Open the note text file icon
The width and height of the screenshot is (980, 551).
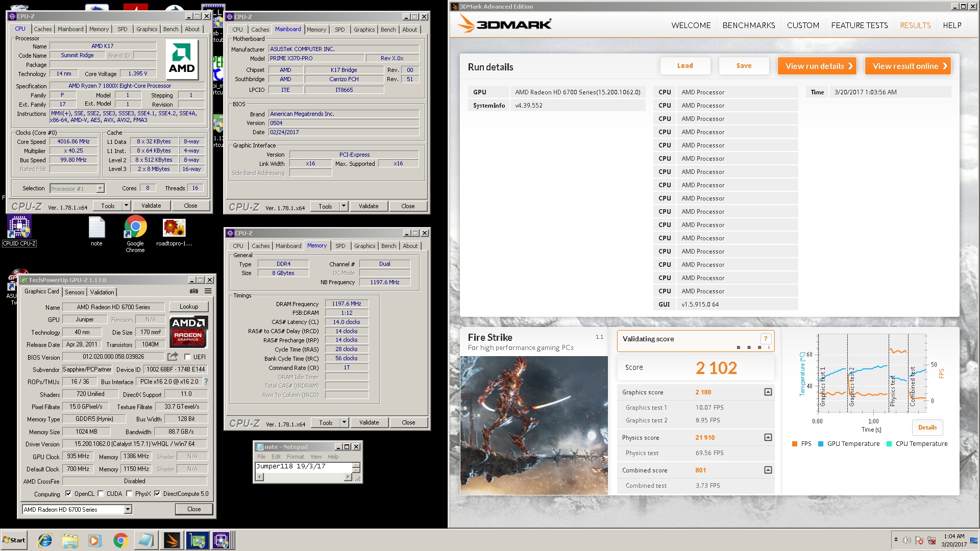(x=96, y=231)
